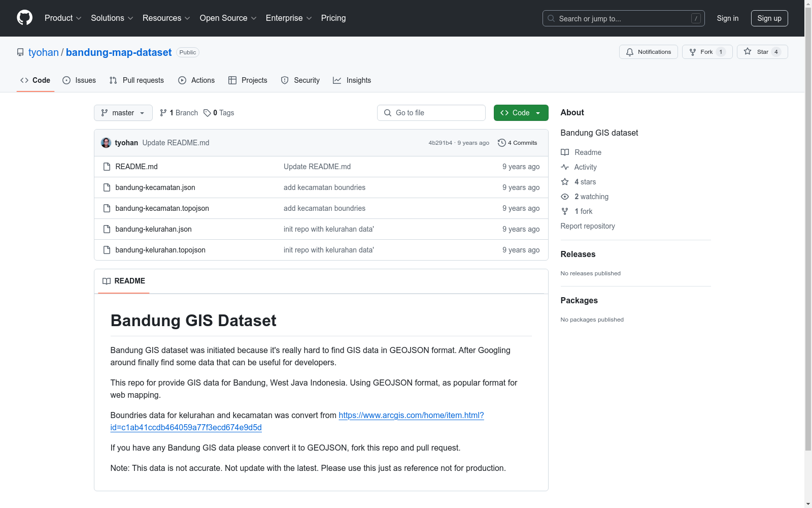Click file icon beside bandung-kecamatan.json
Screen dimensions: 812x508
107,187
